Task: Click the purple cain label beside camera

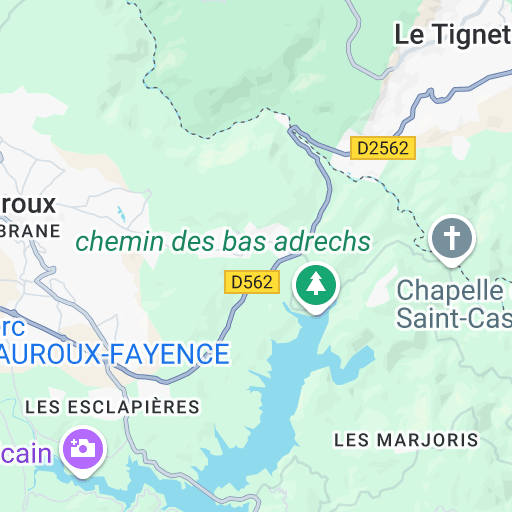Action: tap(26, 454)
